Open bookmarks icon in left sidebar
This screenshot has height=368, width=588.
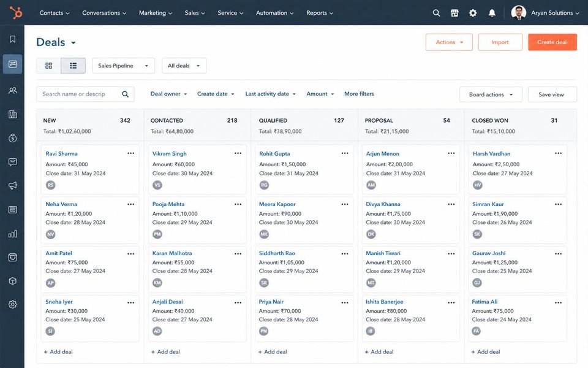pos(12,39)
